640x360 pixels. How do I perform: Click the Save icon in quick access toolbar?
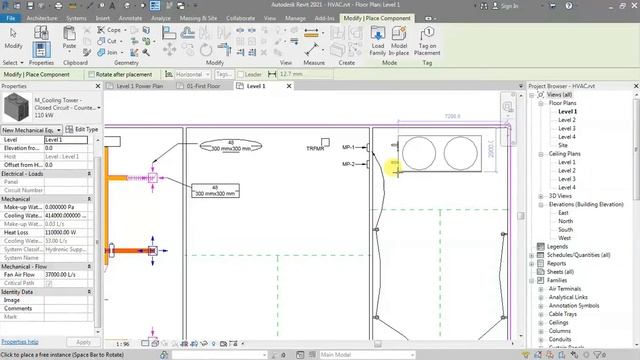pos(30,6)
